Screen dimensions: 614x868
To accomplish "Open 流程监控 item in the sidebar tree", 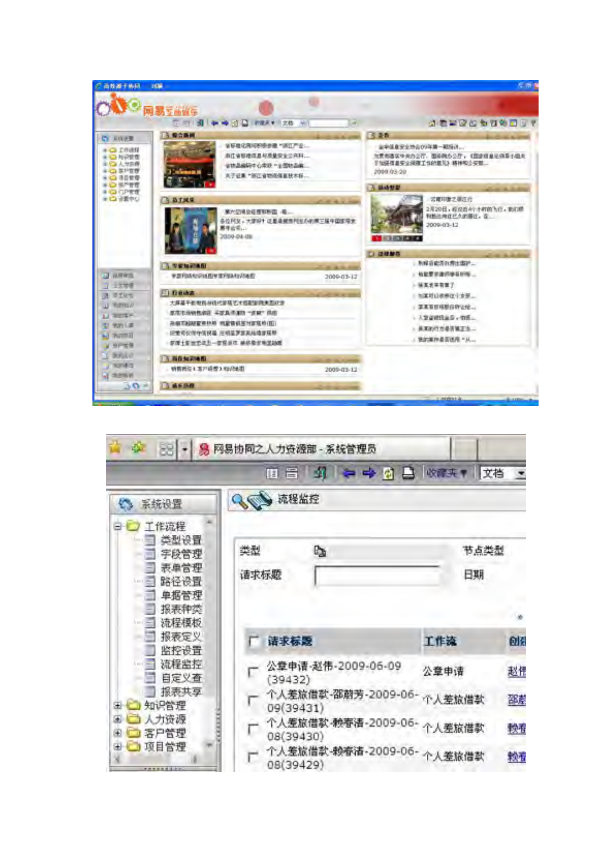I will 181,664.
